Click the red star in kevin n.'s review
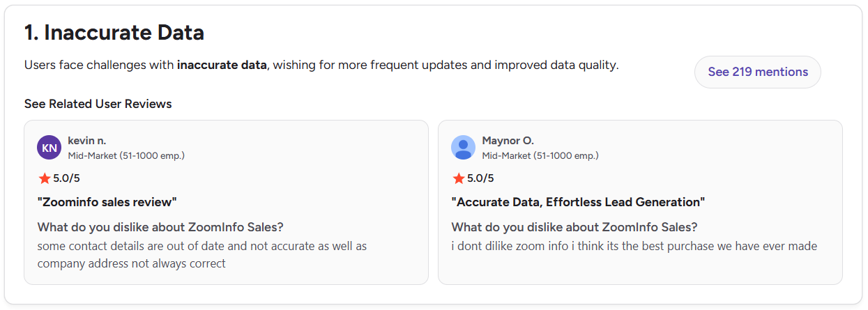The height and width of the screenshot is (310, 868). click(x=45, y=178)
